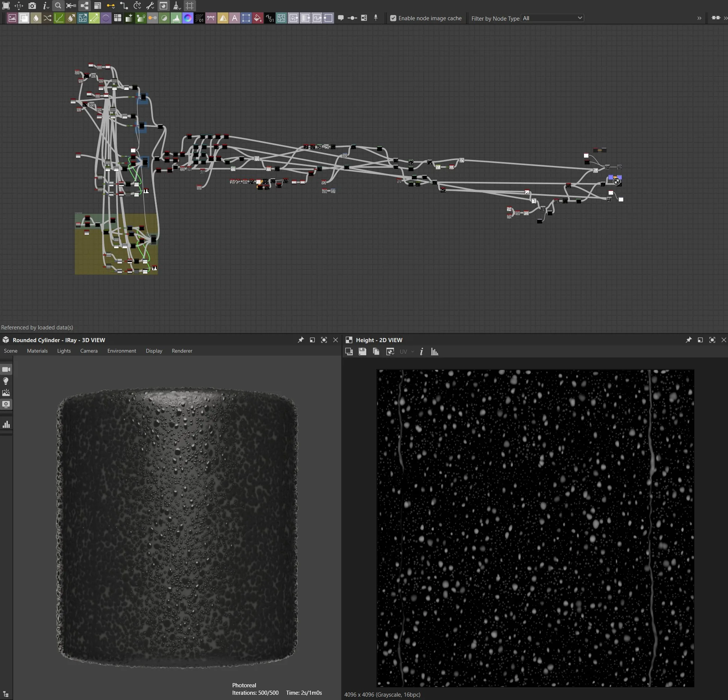Viewport: 728px width, 700px height.
Task: Click the align nodes toolbar icon
Action: 71,6
